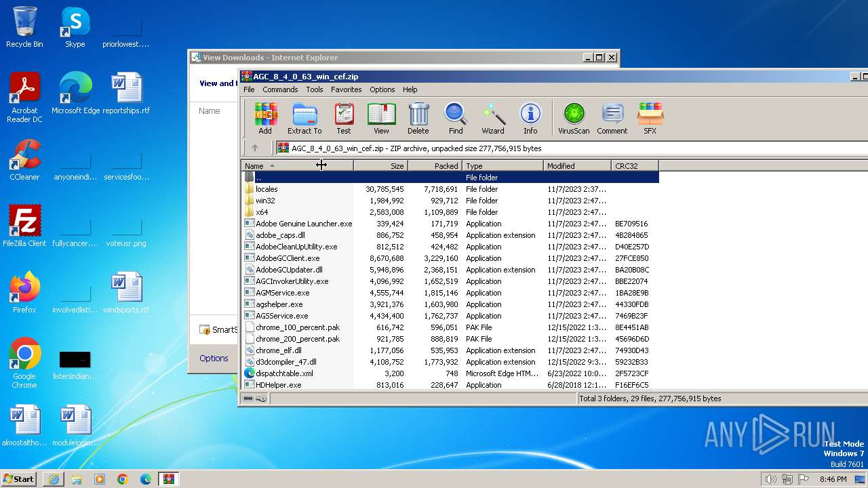This screenshot has width=868, height=488.
Task: Click the VirusScan toolbar icon
Action: [x=574, y=119]
